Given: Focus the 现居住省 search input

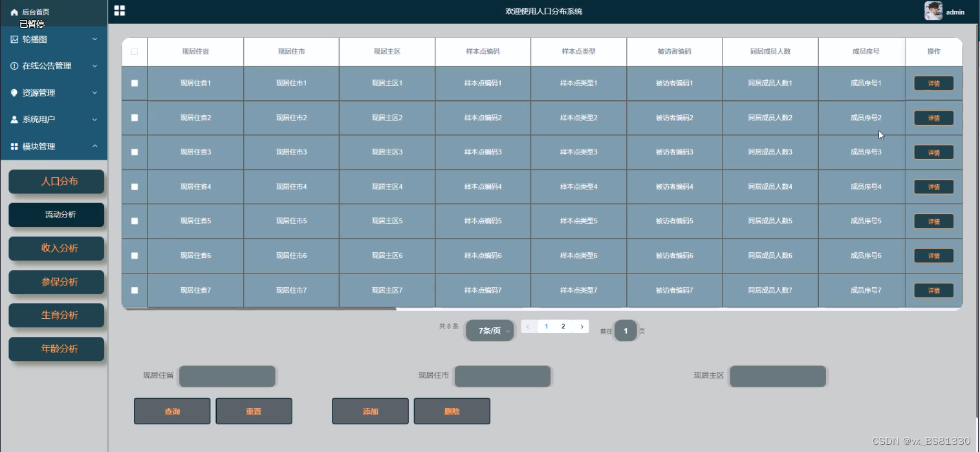Looking at the screenshot, I should tap(228, 376).
